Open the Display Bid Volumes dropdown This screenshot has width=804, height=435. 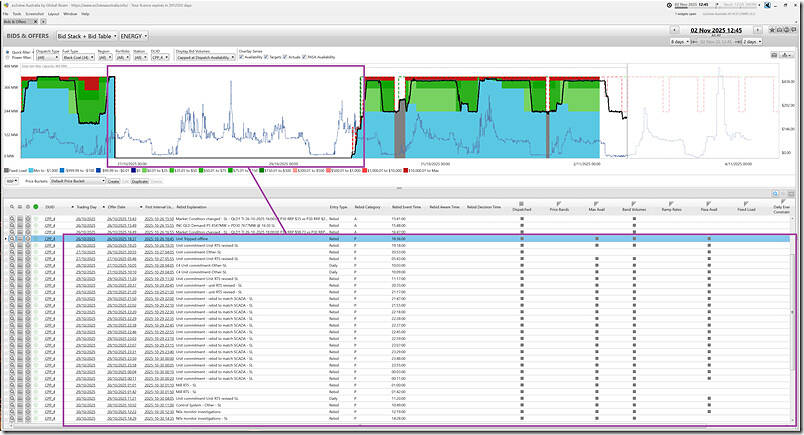point(205,57)
